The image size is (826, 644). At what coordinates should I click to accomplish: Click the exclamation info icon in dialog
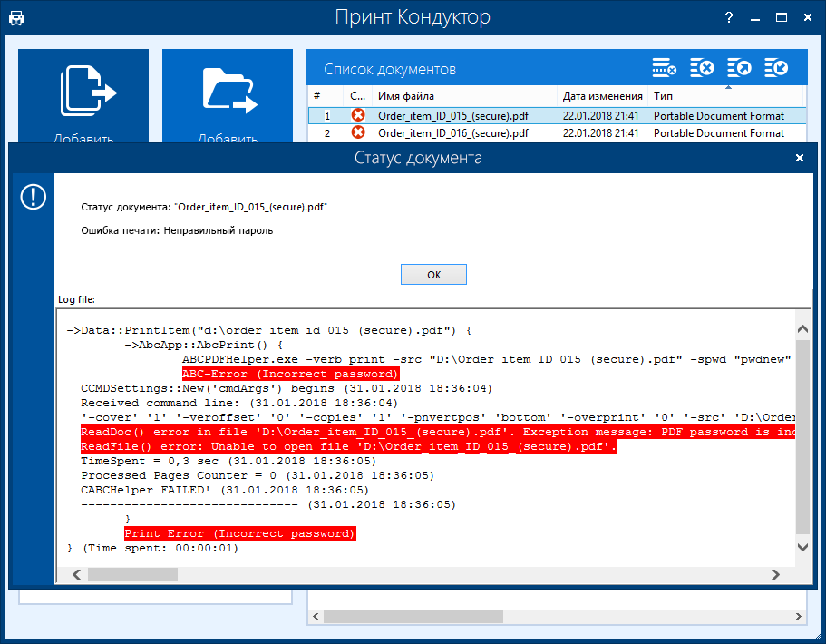tap(34, 197)
